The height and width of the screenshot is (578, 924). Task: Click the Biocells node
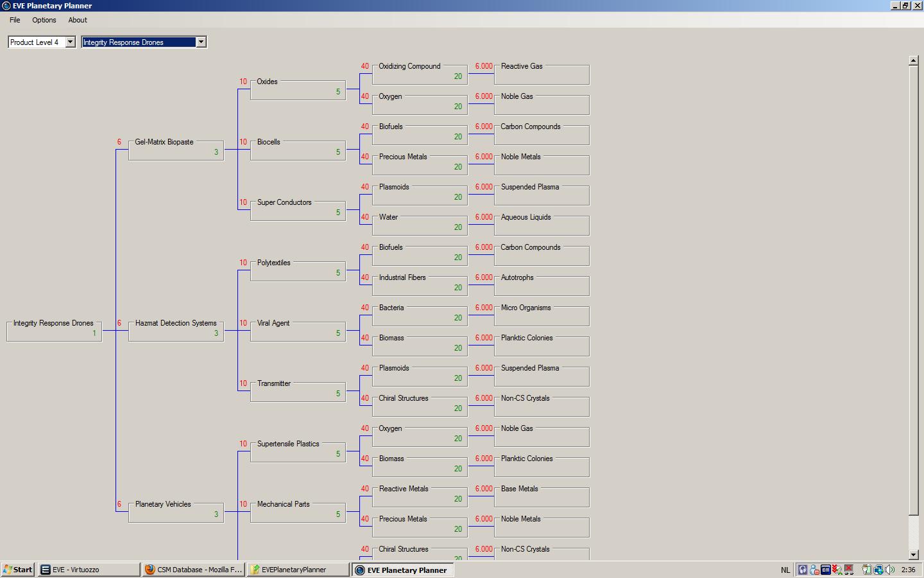[x=298, y=149]
